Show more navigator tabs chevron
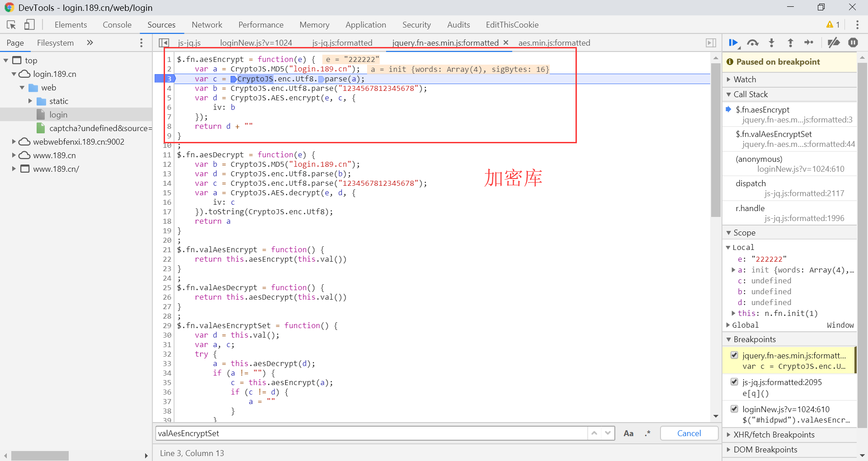This screenshot has height=461, width=868. click(x=90, y=42)
